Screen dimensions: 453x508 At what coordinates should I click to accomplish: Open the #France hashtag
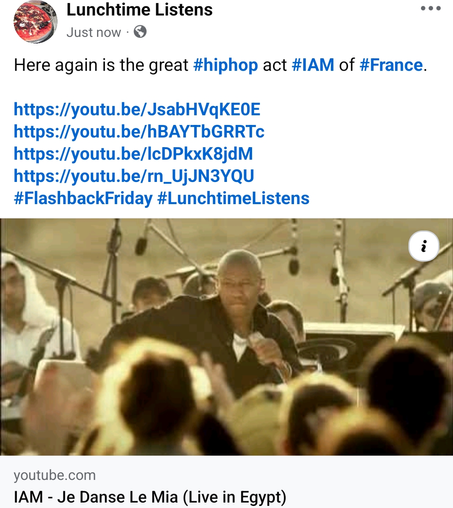(391, 65)
